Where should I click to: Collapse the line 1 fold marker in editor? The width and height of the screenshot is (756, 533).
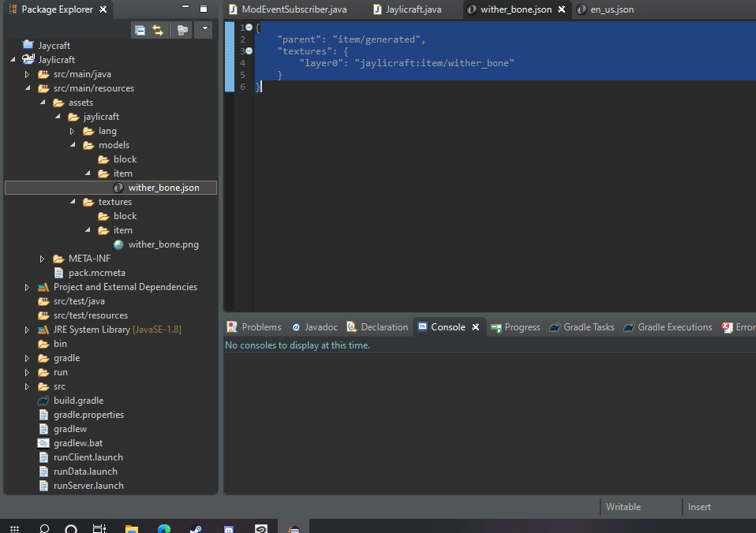pyautogui.click(x=249, y=28)
